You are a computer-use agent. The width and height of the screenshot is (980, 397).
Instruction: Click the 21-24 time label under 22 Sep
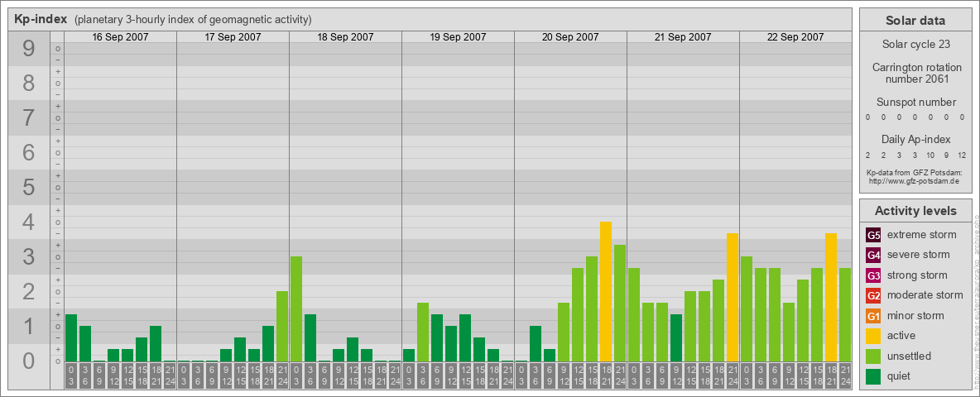pos(845,376)
